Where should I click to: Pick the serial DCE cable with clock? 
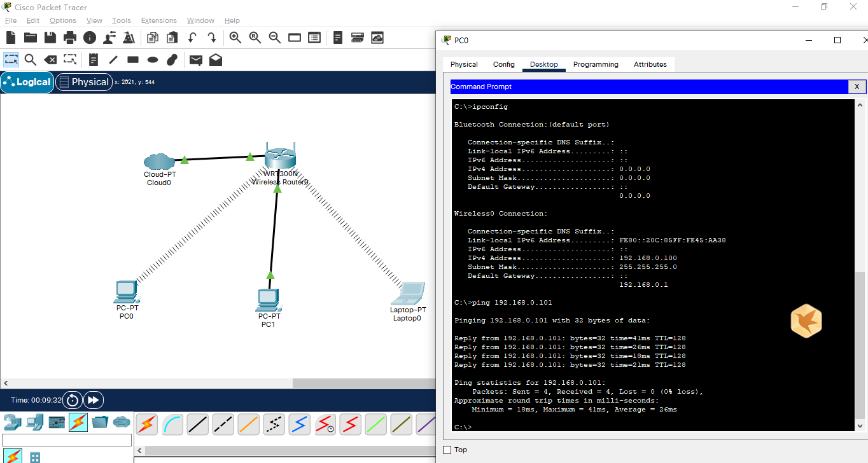click(x=325, y=424)
